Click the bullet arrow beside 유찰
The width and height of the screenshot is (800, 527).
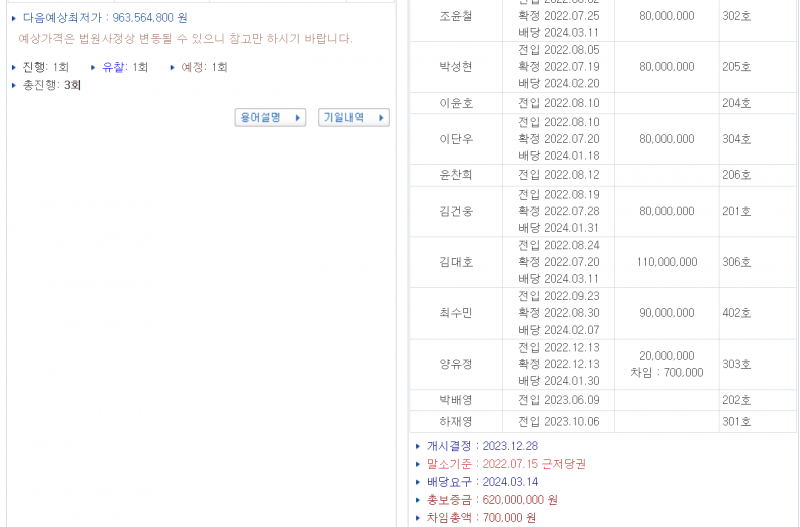[93, 67]
